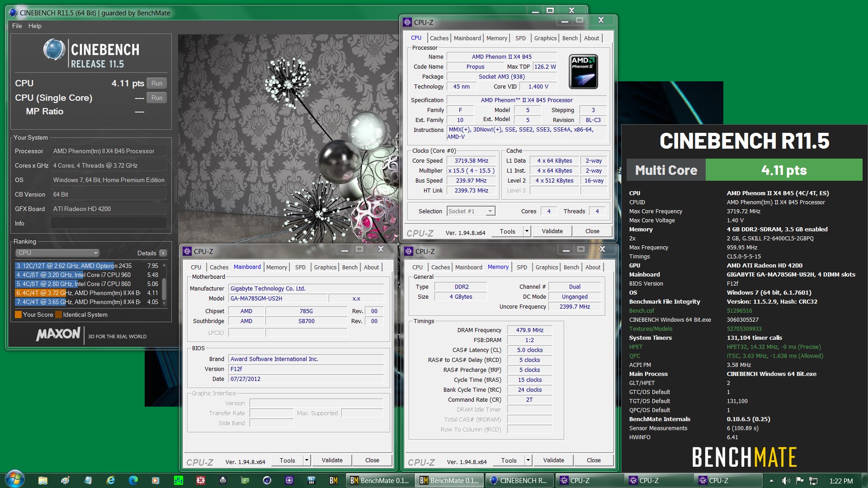The height and width of the screenshot is (488, 868).
Task: Switch to the CPU tab in the CPU-Z Mainboard window
Action: point(196,267)
